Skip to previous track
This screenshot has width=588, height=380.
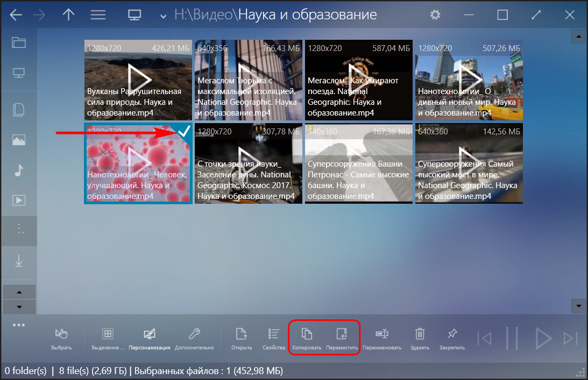point(485,339)
